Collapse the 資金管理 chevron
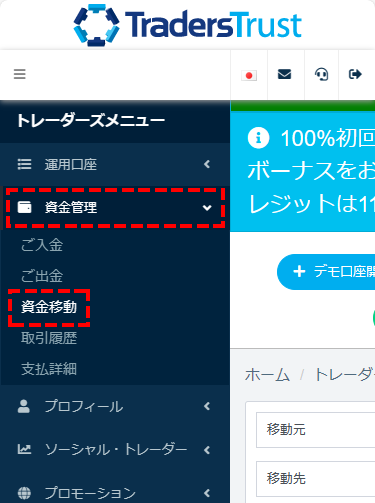 [x=207, y=208]
